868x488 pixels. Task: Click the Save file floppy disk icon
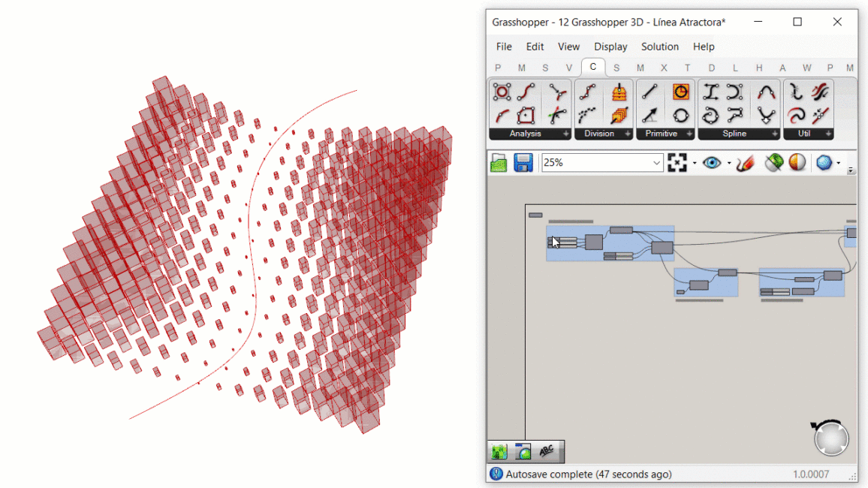click(x=523, y=163)
